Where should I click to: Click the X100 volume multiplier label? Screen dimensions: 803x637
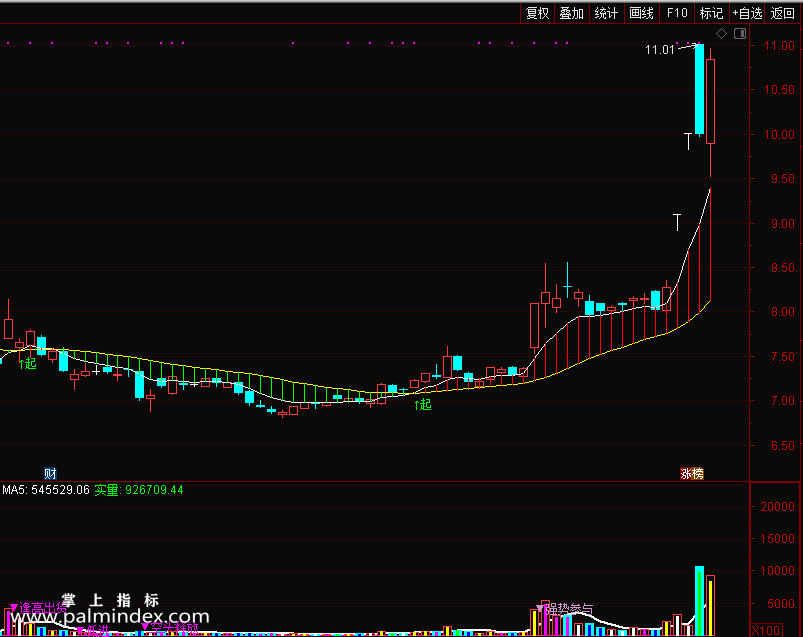tap(766, 630)
